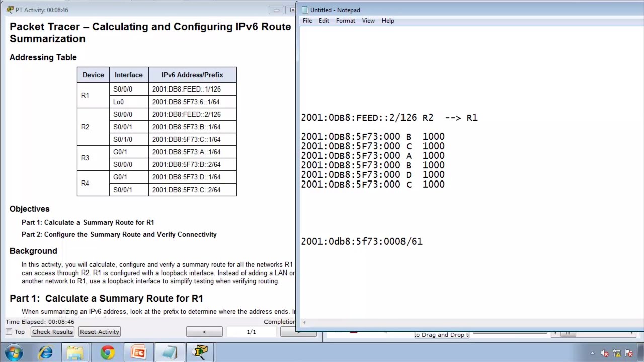Click the R3 device cell

pyautogui.click(x=93, y=158)
